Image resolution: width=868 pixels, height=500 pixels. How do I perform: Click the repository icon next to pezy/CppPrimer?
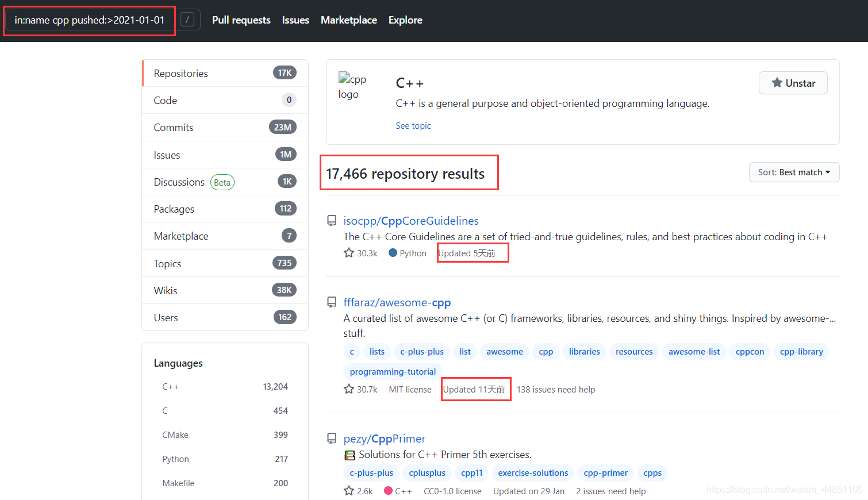coord(332,439)
